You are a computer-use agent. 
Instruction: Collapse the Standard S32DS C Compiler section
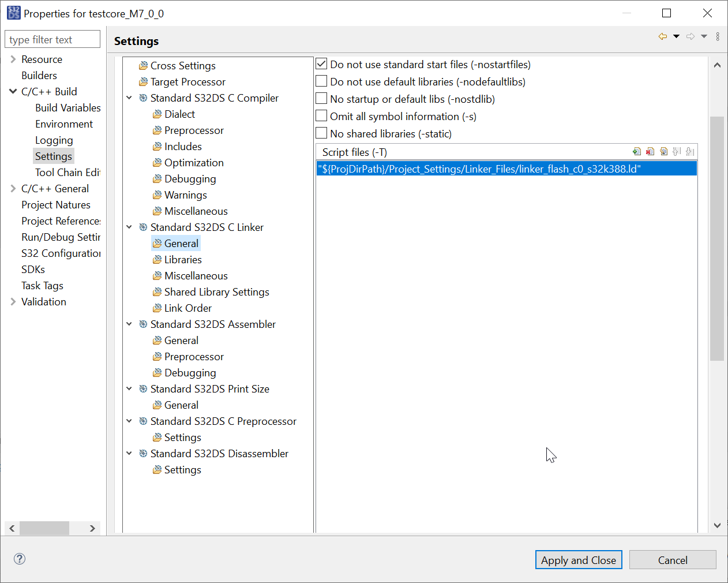129,98
